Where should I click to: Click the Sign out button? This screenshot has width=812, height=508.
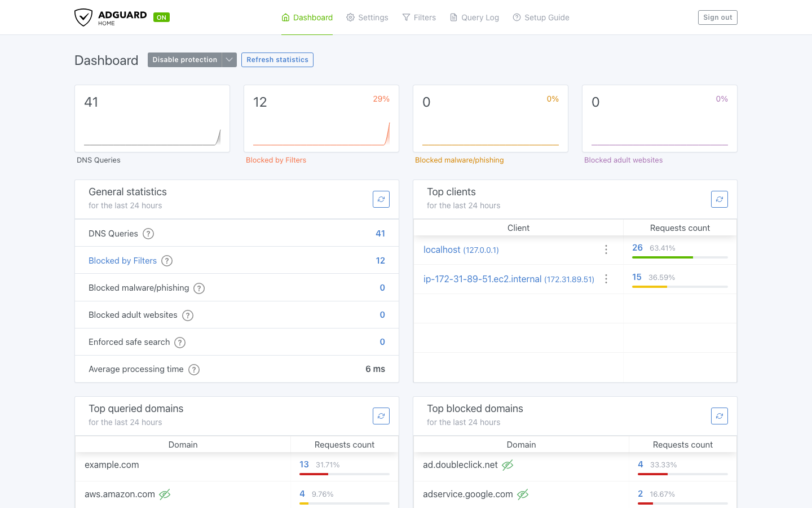[x=718, y=17]
